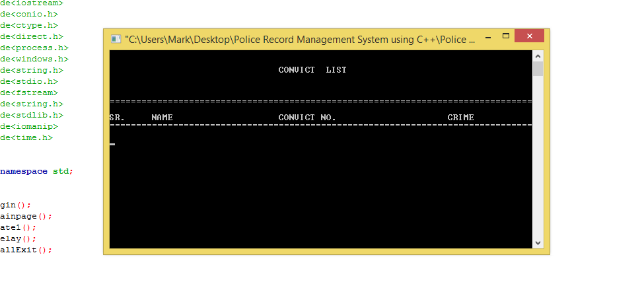
Task: Click the CONVICT NO. column header
Action: click(307, 118)
